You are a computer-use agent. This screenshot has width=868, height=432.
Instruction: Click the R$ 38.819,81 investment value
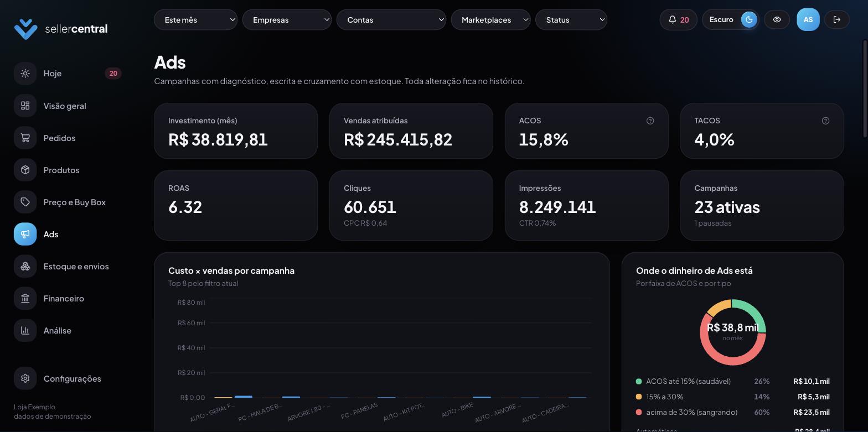(x=218, y=139)
